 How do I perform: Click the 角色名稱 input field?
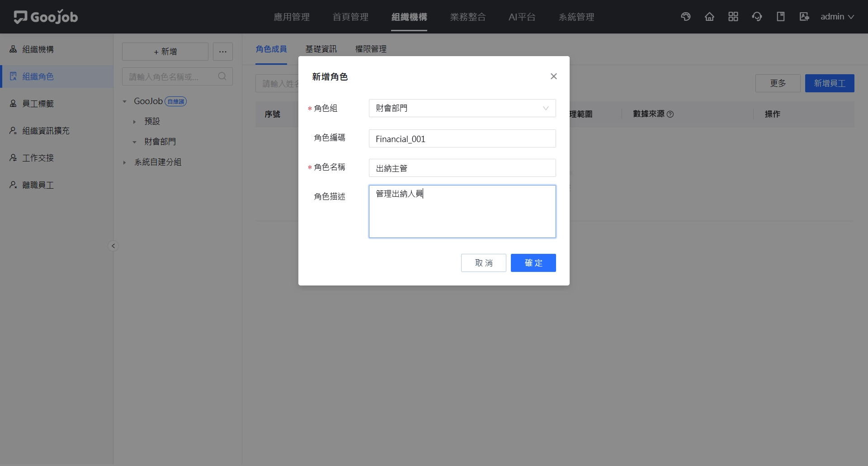tap(462, 168)
